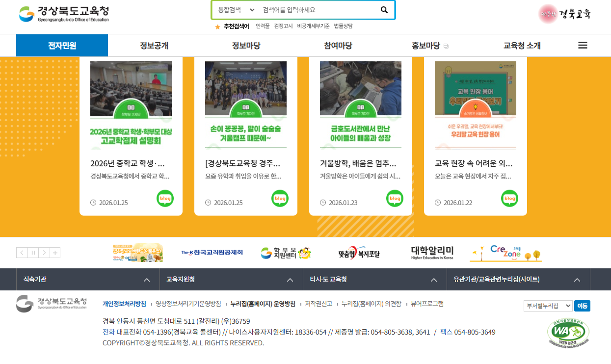Click the title '[경상북도교육청 경주...'
Image resolution: width=611 pixels, height=364 pixels.
243,163
